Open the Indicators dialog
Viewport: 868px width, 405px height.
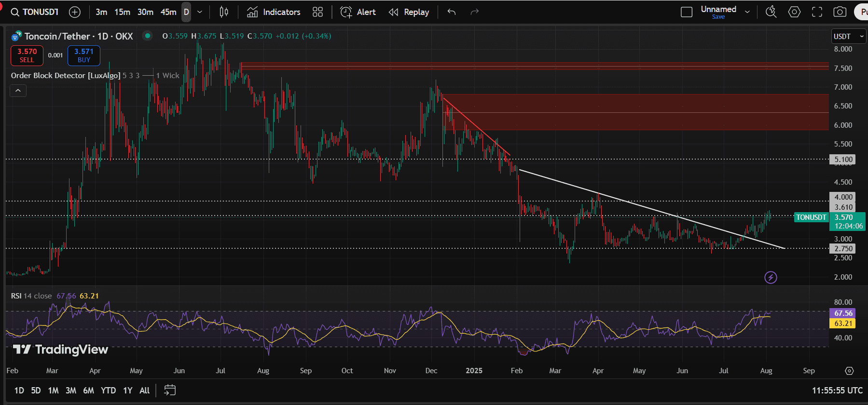274,12
